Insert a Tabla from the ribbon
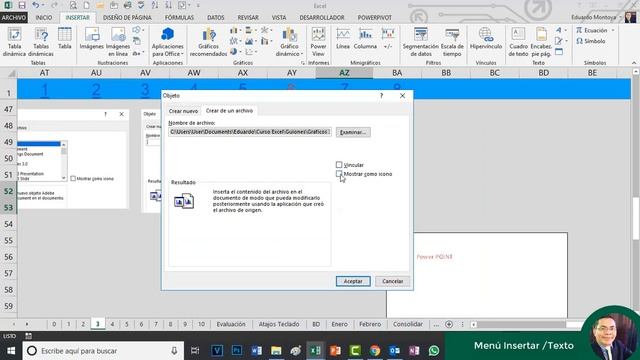Image resolution: width=640 pixels, height=360 pixels. point(64,39)
